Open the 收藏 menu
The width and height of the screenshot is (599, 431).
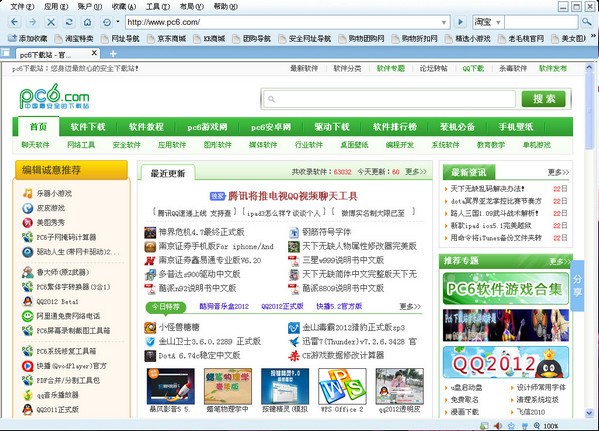coord(123,6)
